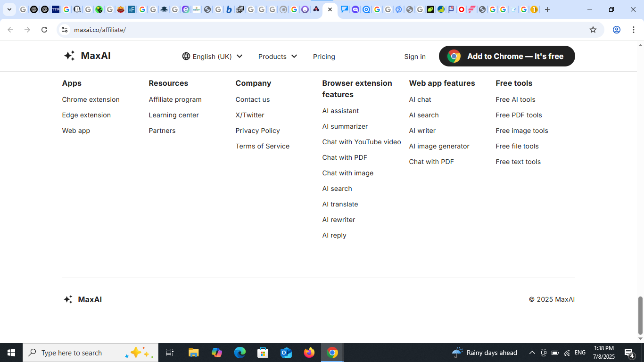Open AI writer link
The height and width of the screenshot is (362, 644).
(422, 131)
